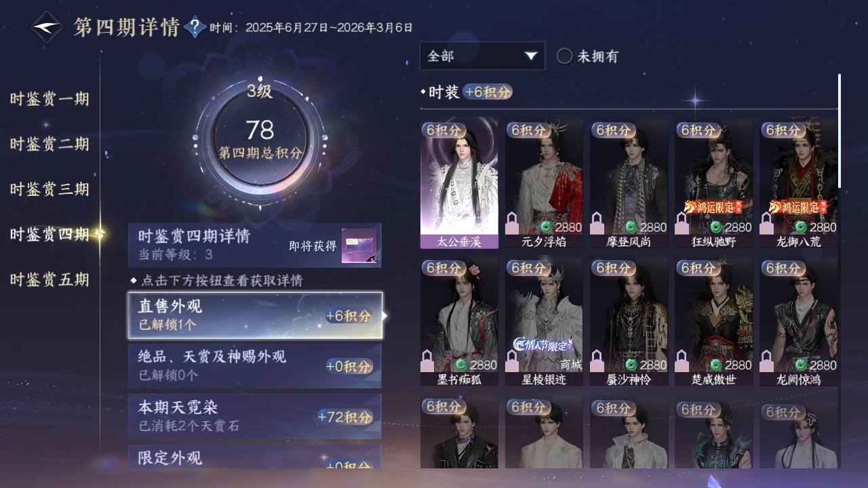Click the 情人节限定 badge on 星棱银迹
Screen dimensions: 868x488
point(544,345)
